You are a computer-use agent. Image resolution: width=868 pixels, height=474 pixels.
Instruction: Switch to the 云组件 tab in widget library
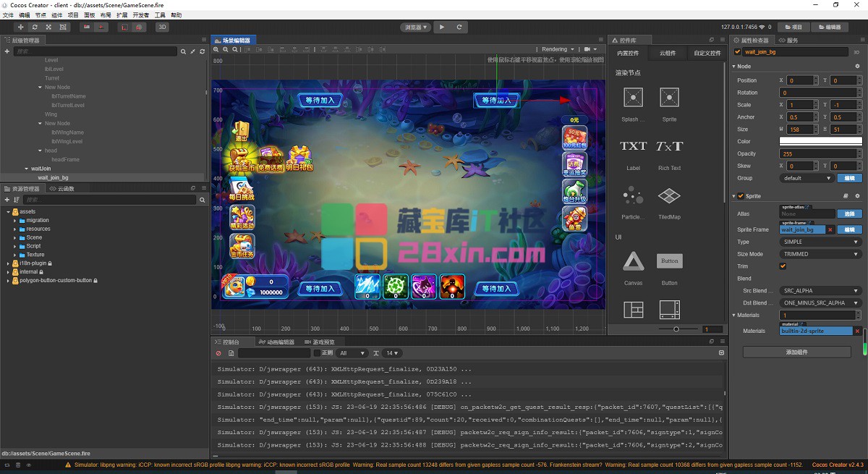(x=667, y=53)
